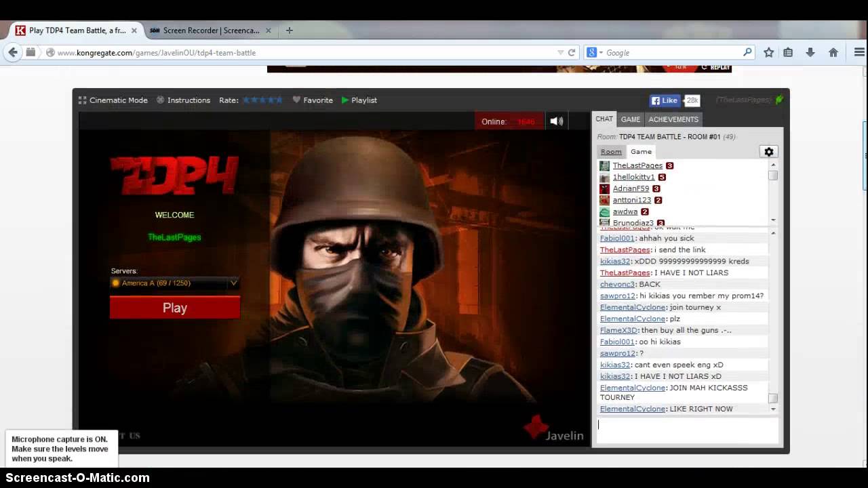
Task: Click chat scrollbar up arrow
Action: 773,233
